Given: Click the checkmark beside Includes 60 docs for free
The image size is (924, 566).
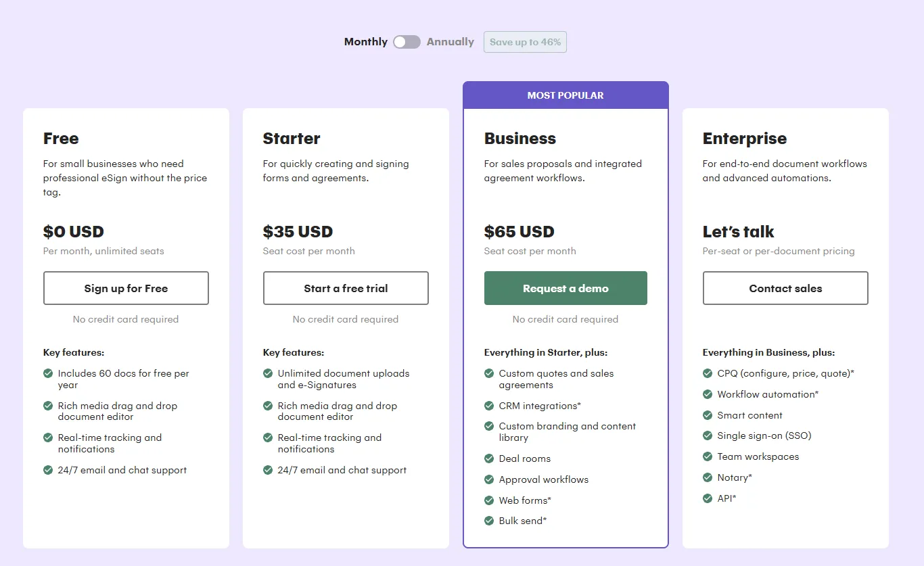Looking at the screenshot, I should click(48, 373).
